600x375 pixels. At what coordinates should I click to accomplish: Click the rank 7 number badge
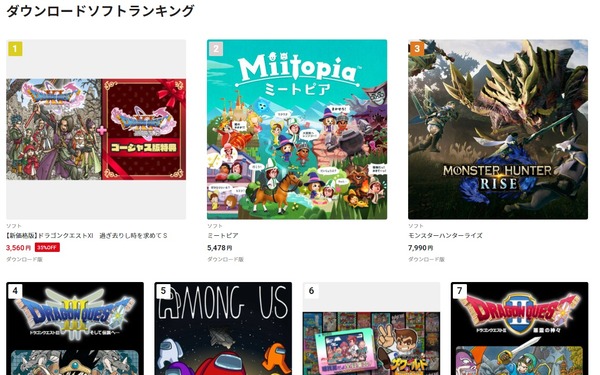[x=460, y=291]
